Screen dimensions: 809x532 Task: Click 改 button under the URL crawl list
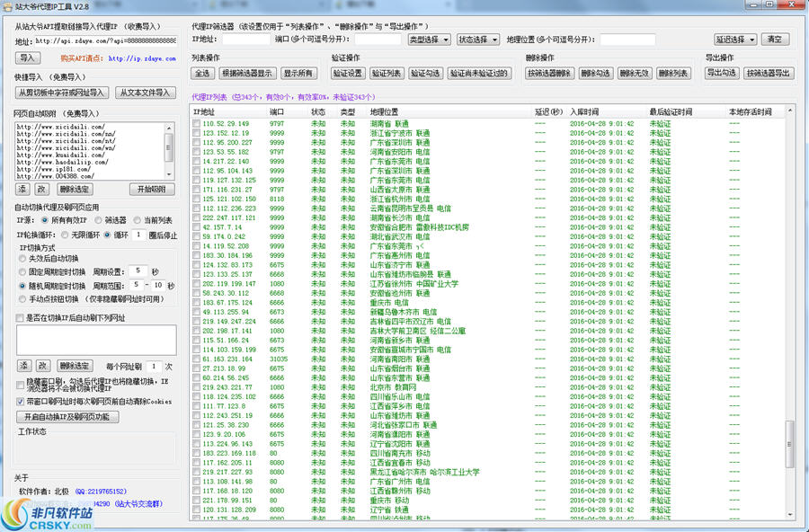[x=41, y=190]
